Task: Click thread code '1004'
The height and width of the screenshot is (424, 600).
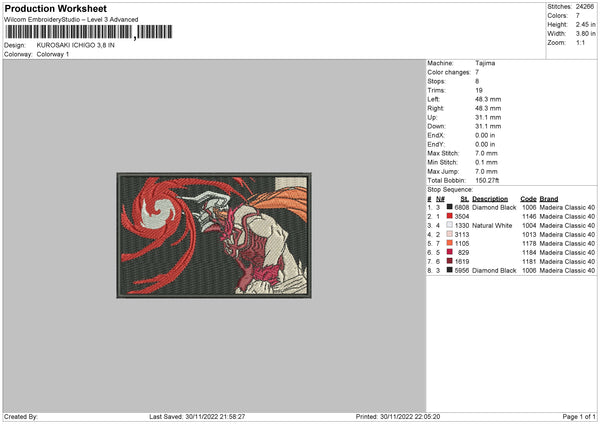Action: [x=529, y=225]
